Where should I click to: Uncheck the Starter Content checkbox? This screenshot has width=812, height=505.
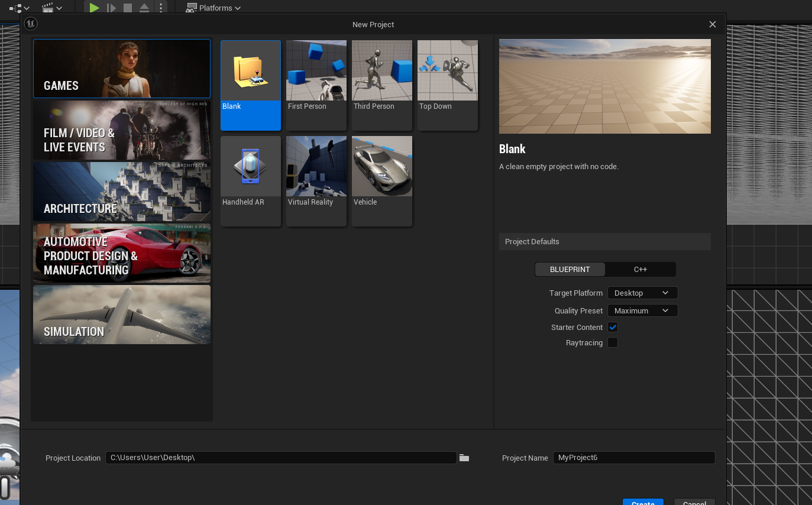(x=613, y=327)
